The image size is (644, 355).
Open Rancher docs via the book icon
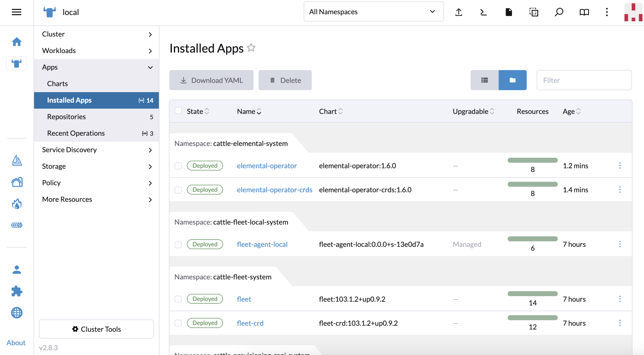(x=584, y=12)
